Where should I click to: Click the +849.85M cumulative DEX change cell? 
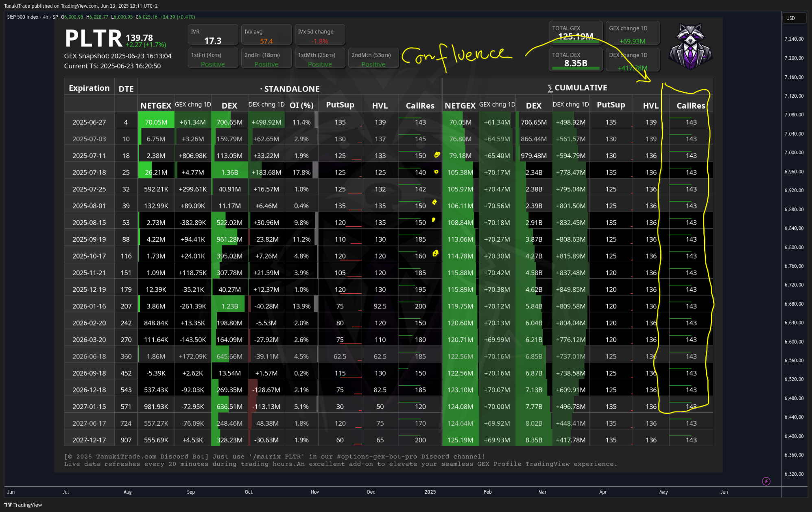coord(571,289)
